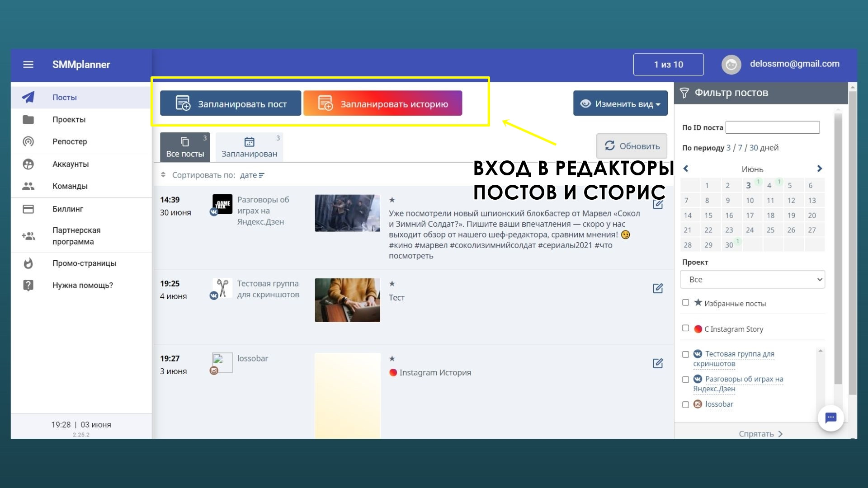Click the Посты paper plane icon
This screenshot has height=488, width=868.
pyautogui.click(x=28, y=97)
